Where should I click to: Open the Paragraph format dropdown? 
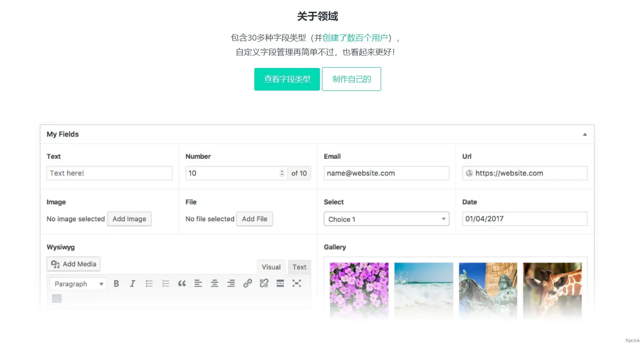(78, 284)
